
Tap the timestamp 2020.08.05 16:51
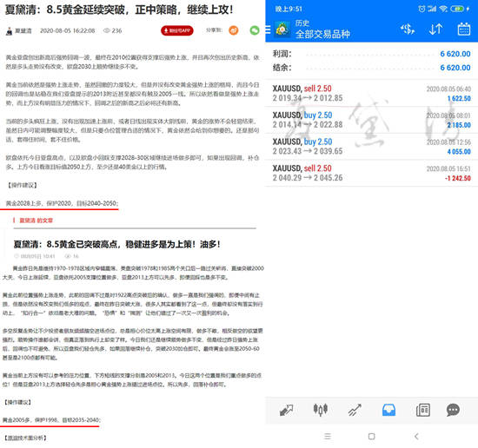(448, 168)
